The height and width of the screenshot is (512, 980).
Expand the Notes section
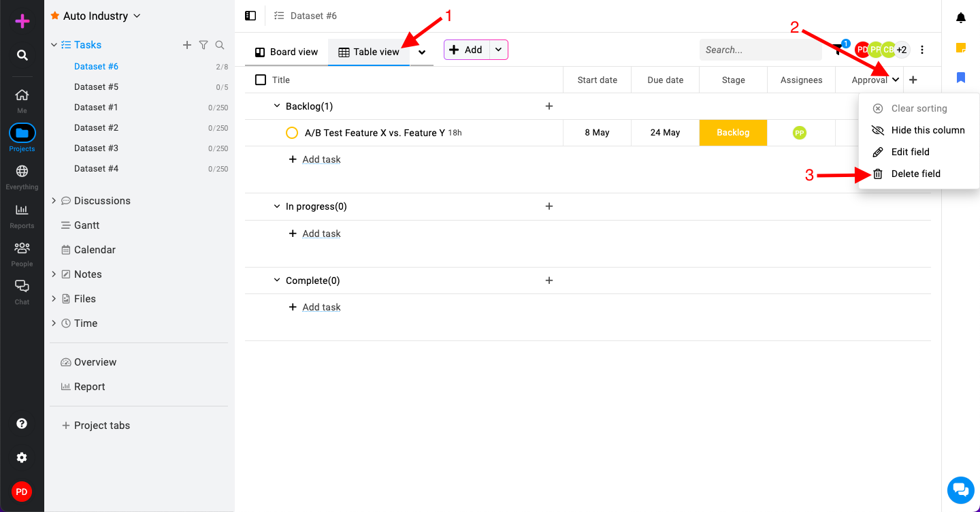pos(54,274)
